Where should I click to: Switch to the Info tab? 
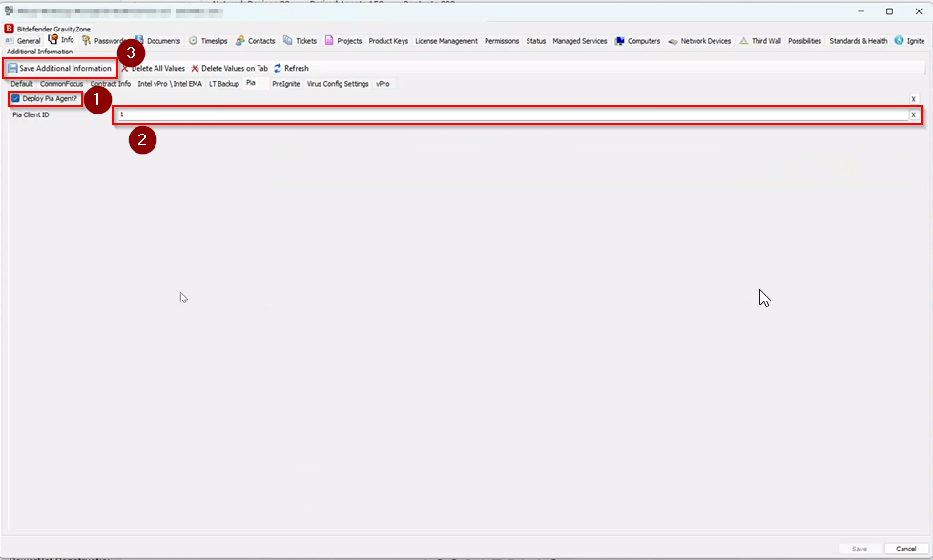click(61, 40)
